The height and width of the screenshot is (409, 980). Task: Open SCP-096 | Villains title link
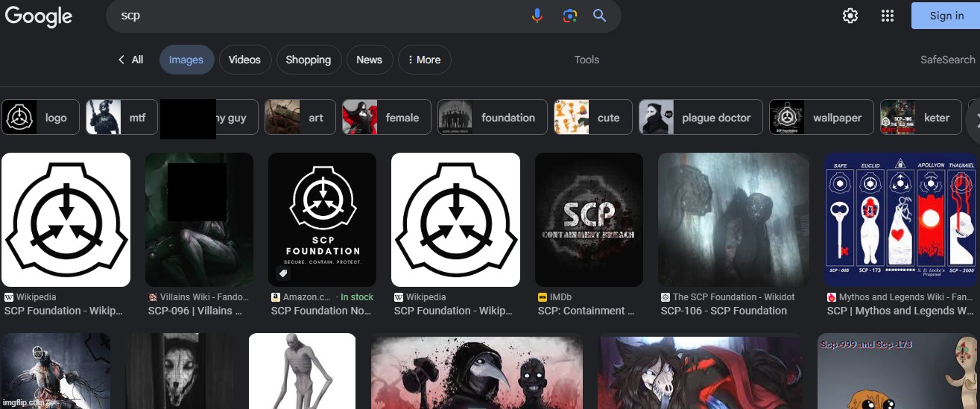point(195,311)
